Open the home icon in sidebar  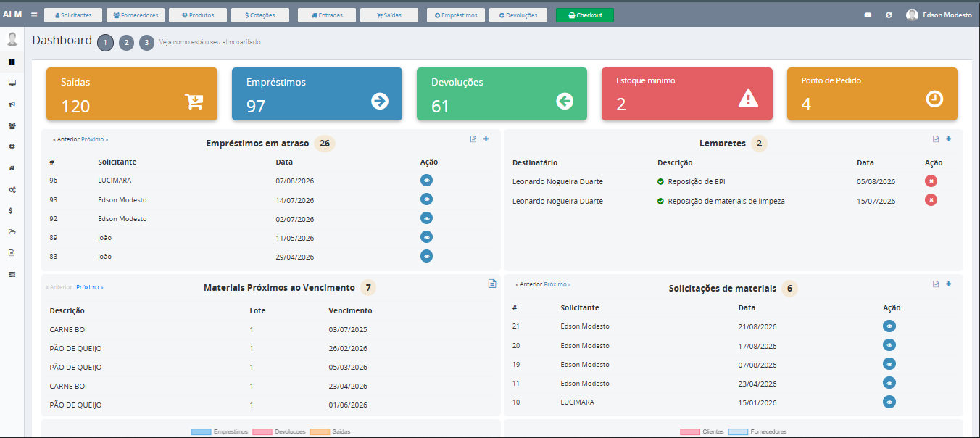coord(12,168)
